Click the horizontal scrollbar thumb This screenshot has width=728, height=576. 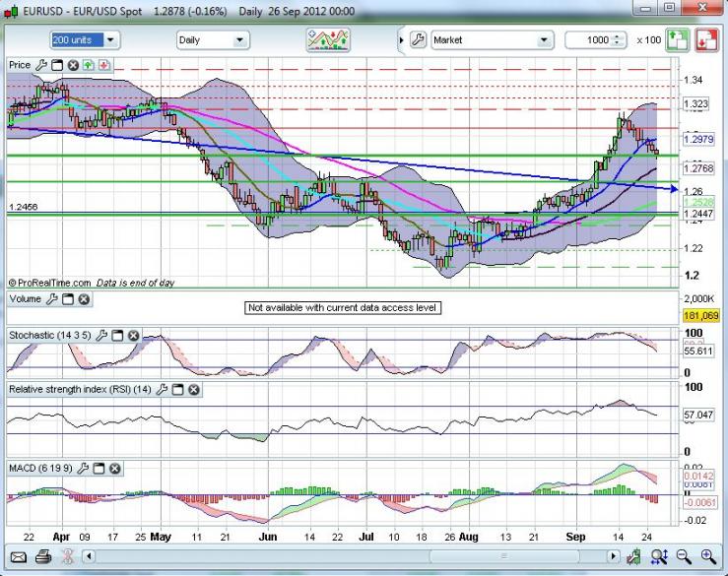click(x=504, y=556)
